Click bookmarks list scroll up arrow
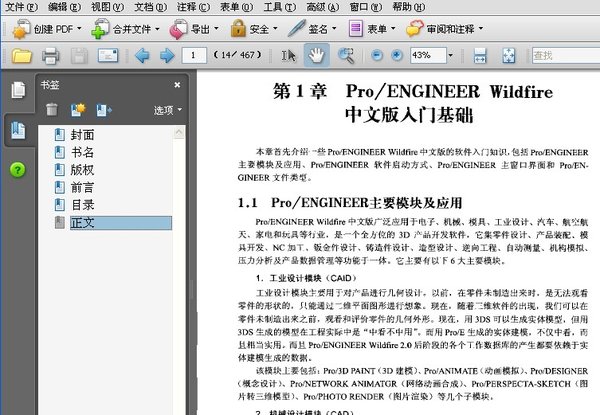The height and width of the screenshot is (415, 600). (179, 133)
